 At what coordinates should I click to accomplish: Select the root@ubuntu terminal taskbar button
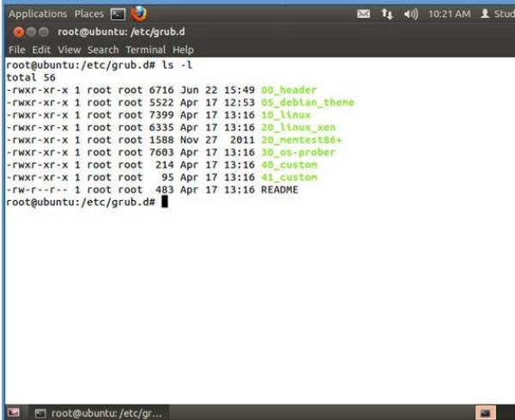97,412
